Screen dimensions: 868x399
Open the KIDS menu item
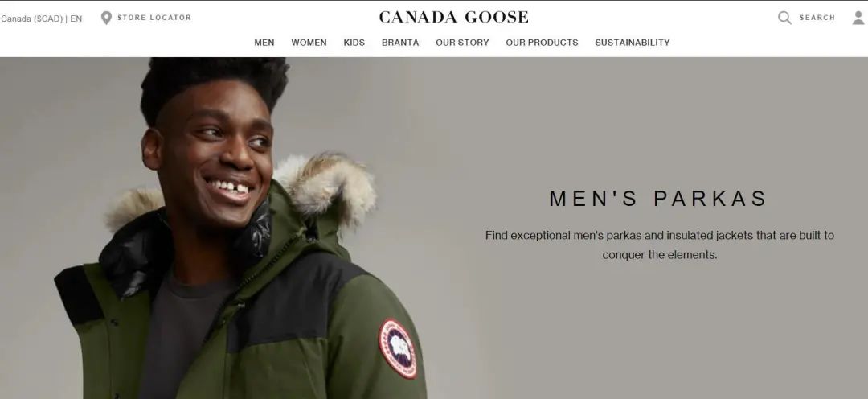tap(354, 43)
